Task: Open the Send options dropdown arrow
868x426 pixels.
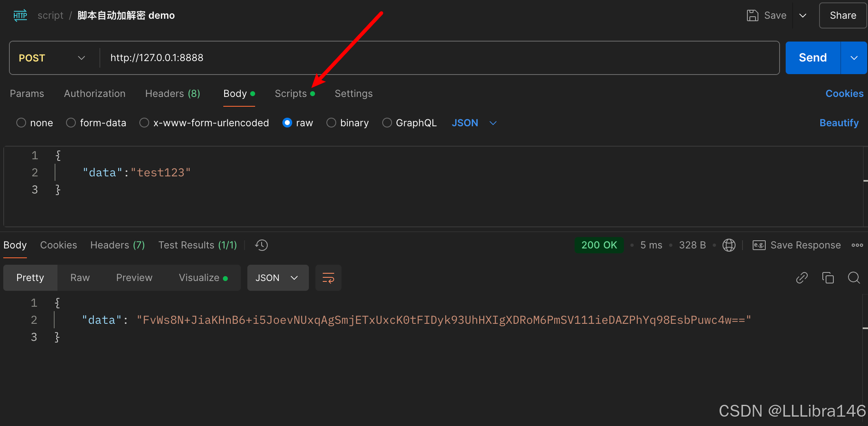Action: point(854,58)
